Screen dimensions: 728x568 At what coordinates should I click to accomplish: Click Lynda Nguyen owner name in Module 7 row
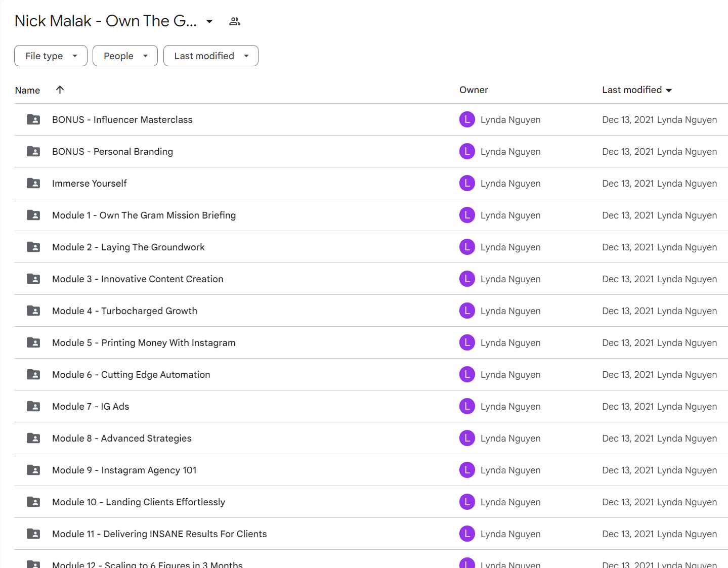tap(510, 406)
